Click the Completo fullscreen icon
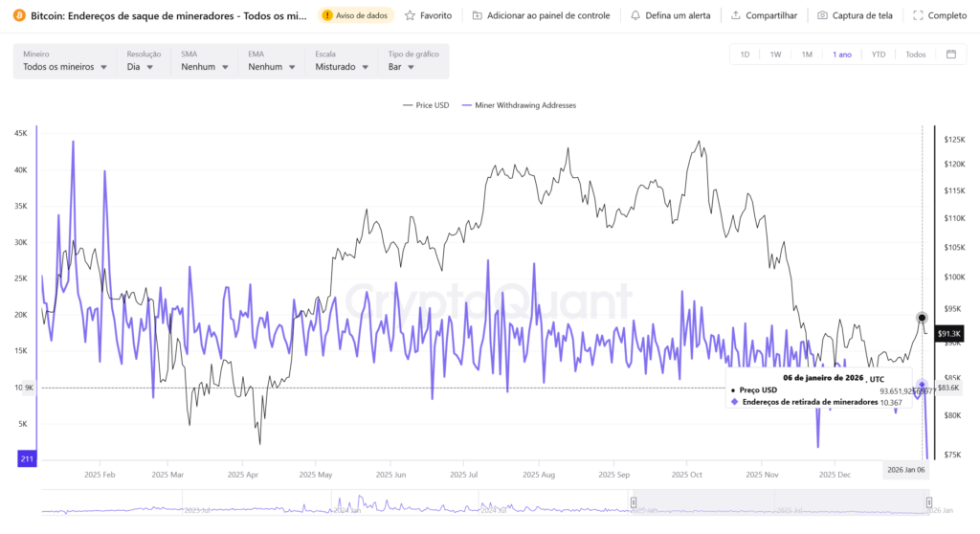This screenshot has height=534, width=980. pyautogui.click(x=918, y=15)
